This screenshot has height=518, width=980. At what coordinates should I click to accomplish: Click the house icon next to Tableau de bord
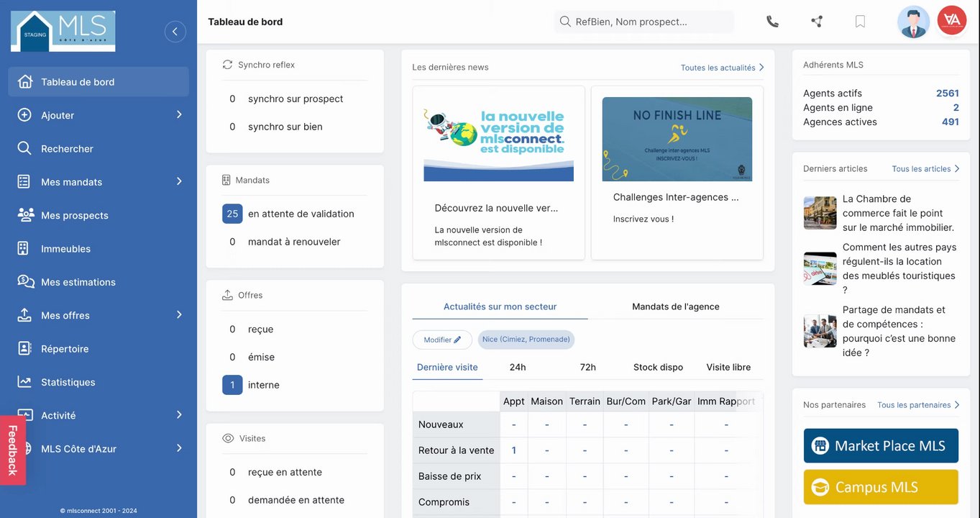24,81
